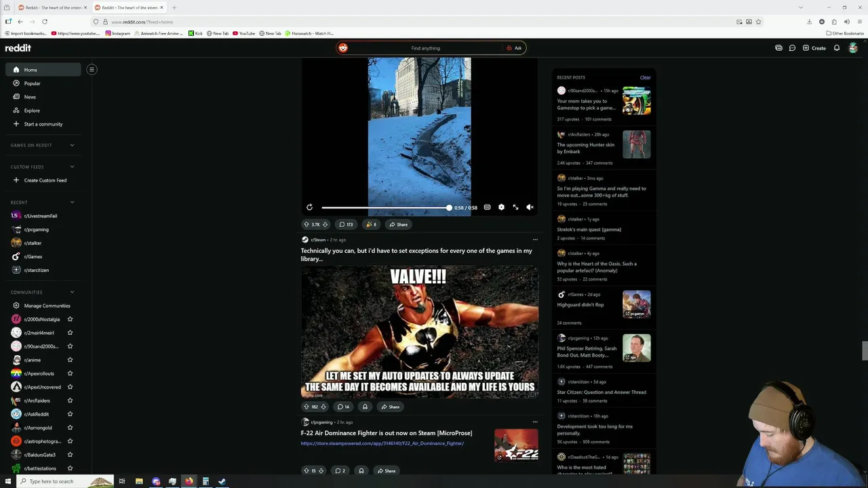Clear the Recent Posts list
This screenshot has width=868, height=488.
coord(645,77)
